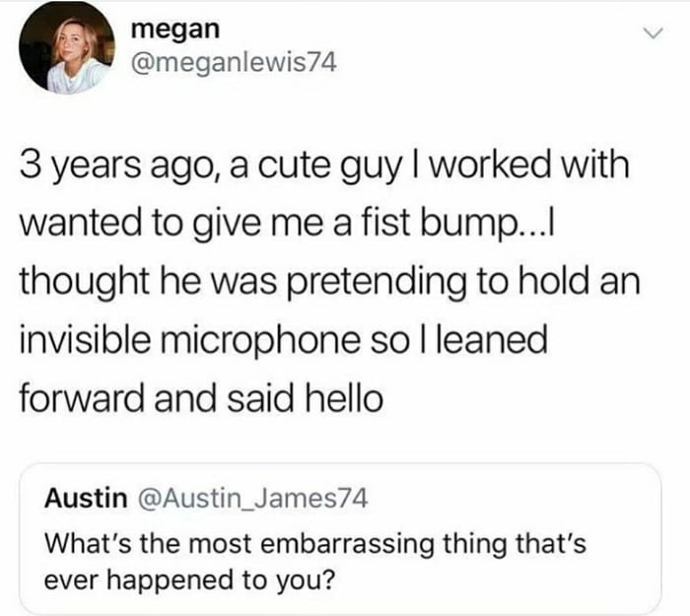This screenshot has height=616, width=690.
Task: Click the word 'embarrassing' in quoted tweet
Action: pyautogui.click(x=347, y=544)
